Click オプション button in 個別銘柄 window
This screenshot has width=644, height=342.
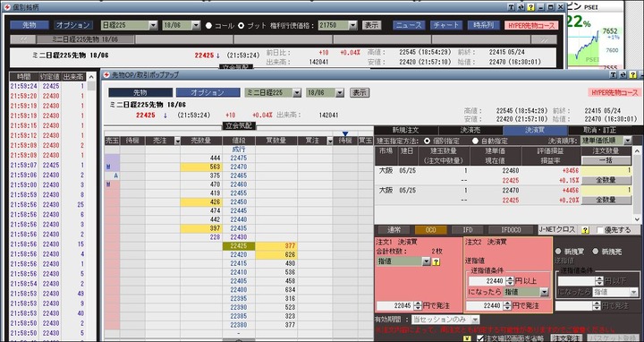(73, 25)
